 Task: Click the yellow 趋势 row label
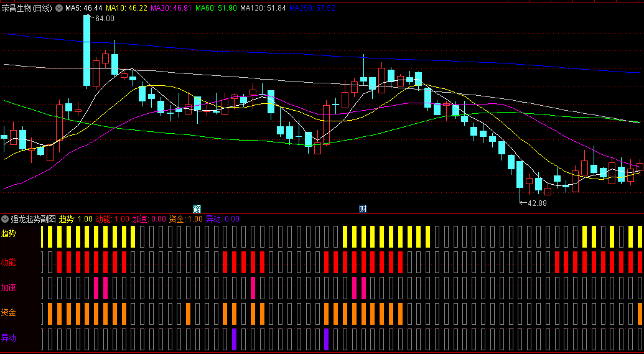8,234
